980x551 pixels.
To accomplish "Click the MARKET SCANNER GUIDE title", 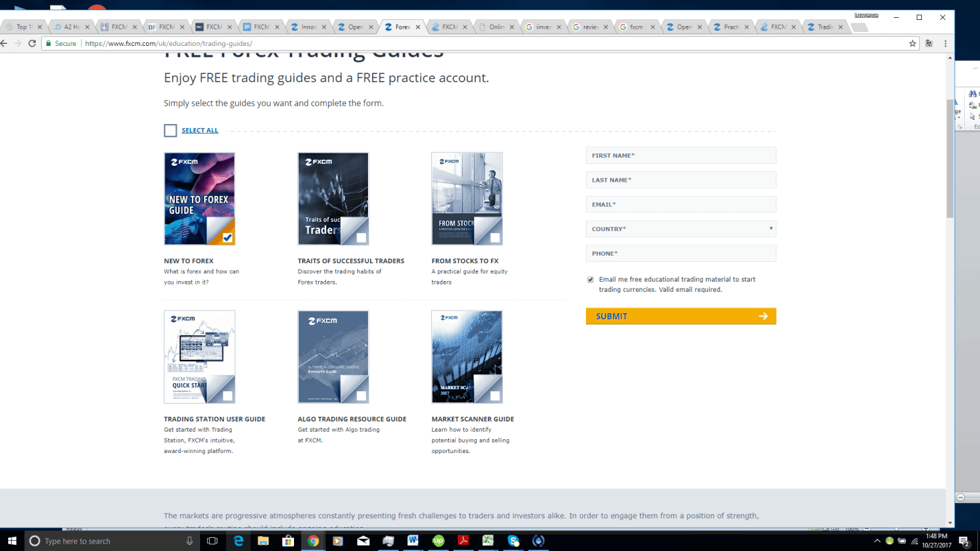I will [x=473, y=419].
